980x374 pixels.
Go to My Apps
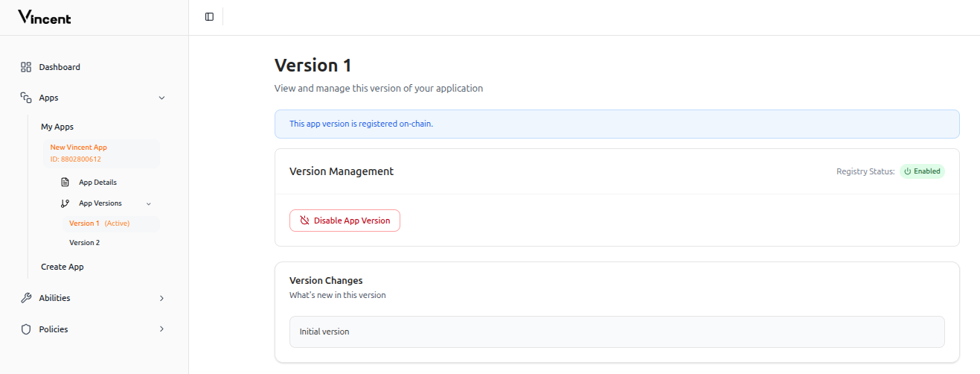click(57, 127)
